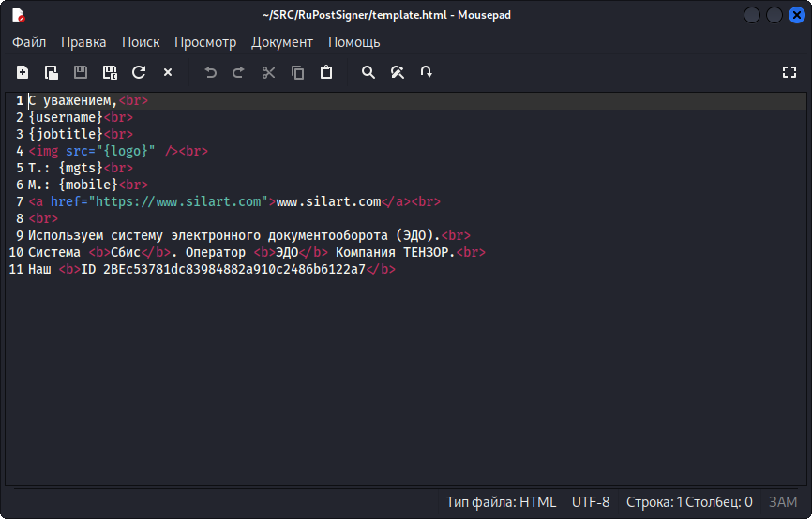Open the file type HTML selector

501,502
